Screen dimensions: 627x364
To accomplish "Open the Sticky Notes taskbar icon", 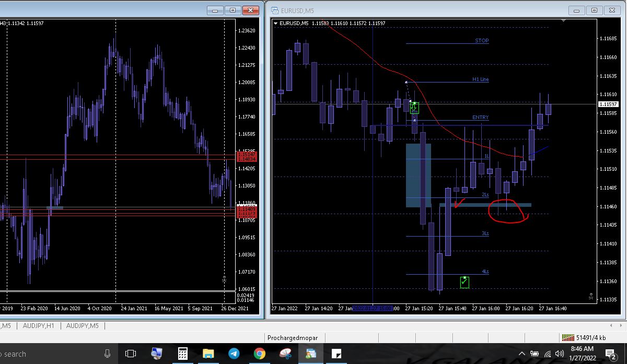I will [x=337, y=354].
